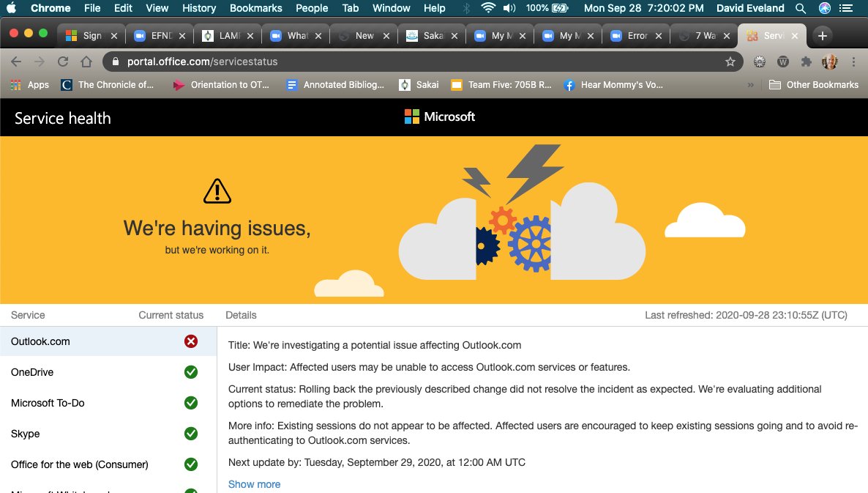Click the Microsoft logo in header

pyautogui.click(x=440, y=116)
